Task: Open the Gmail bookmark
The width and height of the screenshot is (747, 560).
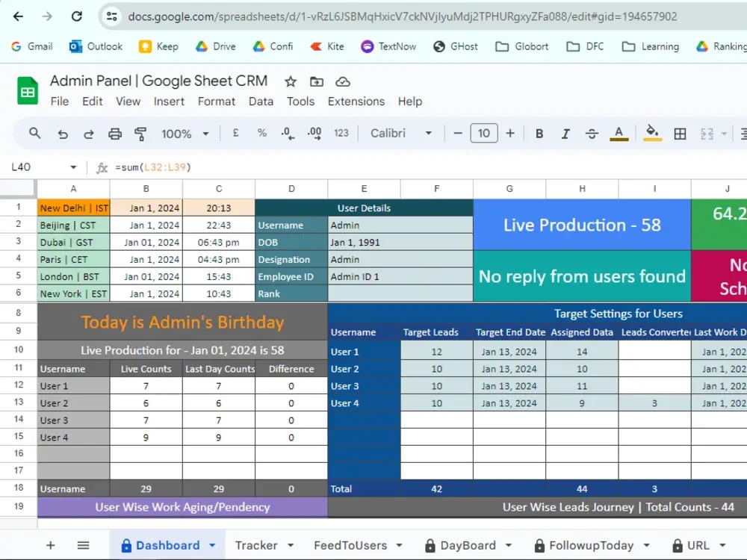Action: [32, 46]
